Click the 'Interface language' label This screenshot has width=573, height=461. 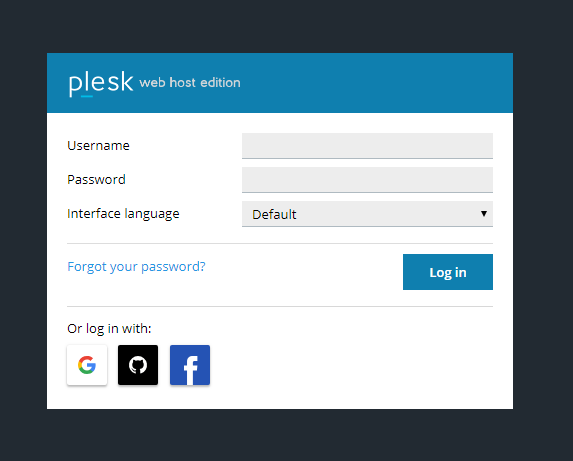(x=123, y=214)
